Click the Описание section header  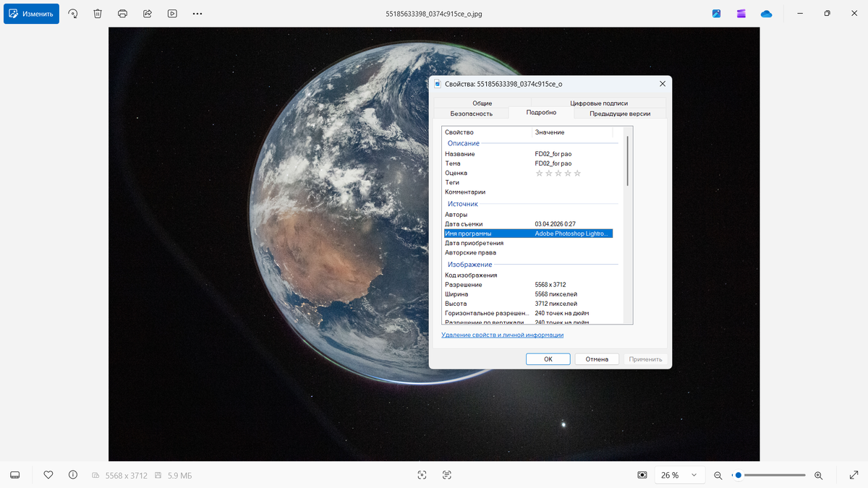point(464,143)
